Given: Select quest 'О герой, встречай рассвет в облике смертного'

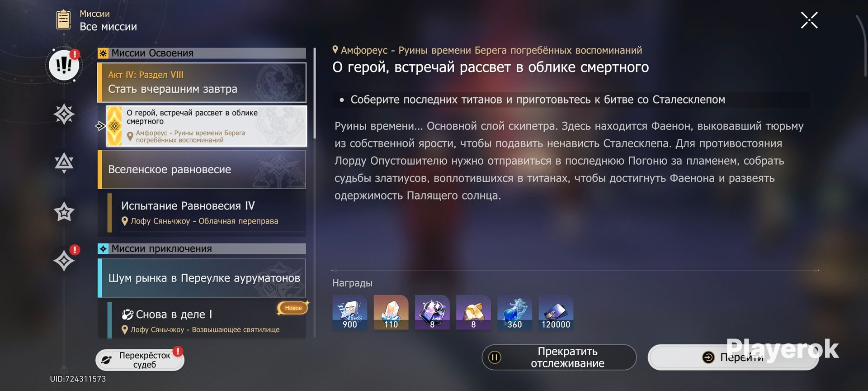Looking at the screenshot, I should (206, 126).
